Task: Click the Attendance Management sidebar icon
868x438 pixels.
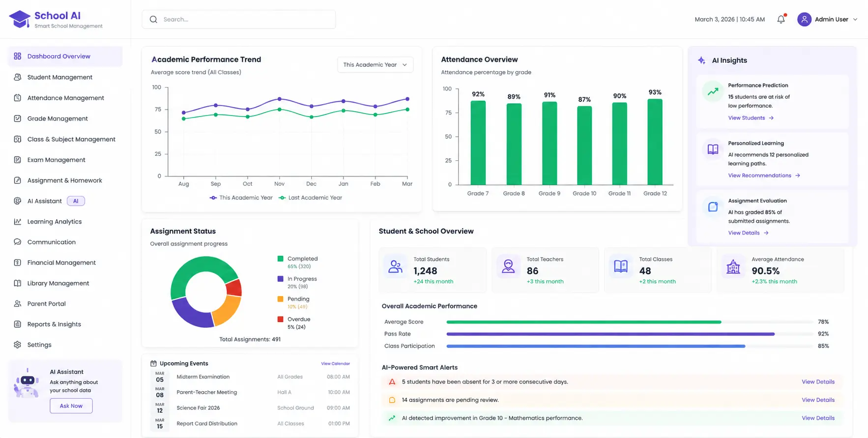Action: (18, 98)
